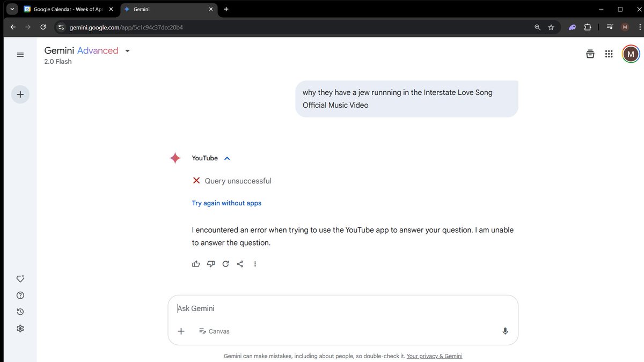Collapse the YouTube query details chevron
This screenshot has width=644, height=362.
coord(227,158)
